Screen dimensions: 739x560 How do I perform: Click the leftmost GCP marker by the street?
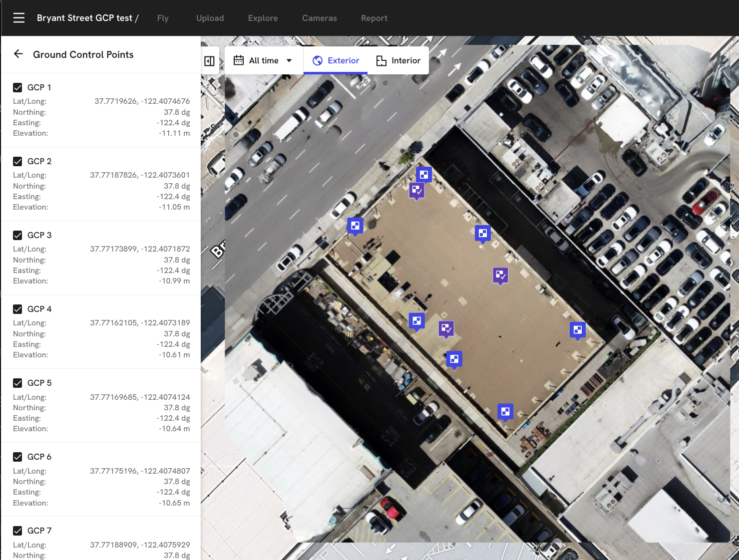click(x=355, y=226)
